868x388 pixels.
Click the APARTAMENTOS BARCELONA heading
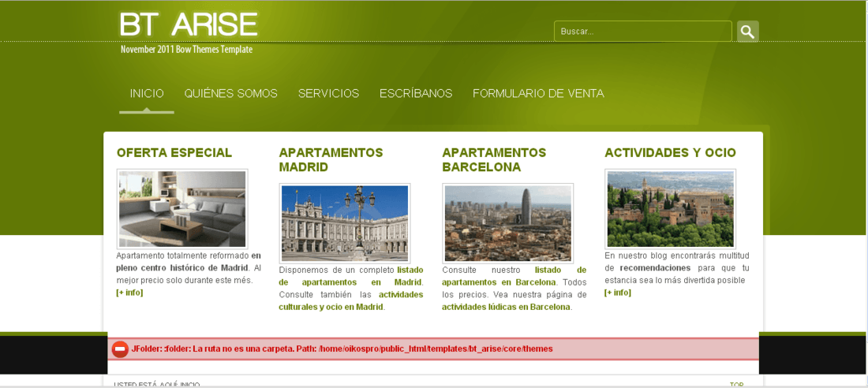[494, 160]
